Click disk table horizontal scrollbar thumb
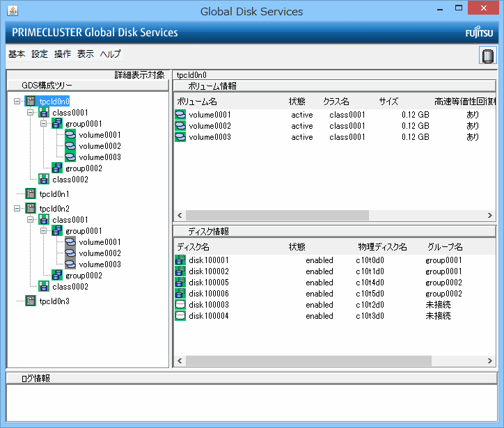 308,361
